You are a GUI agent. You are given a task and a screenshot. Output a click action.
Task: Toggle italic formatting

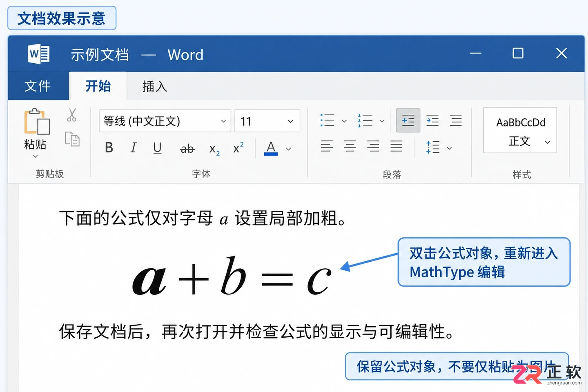click(134, 147)
